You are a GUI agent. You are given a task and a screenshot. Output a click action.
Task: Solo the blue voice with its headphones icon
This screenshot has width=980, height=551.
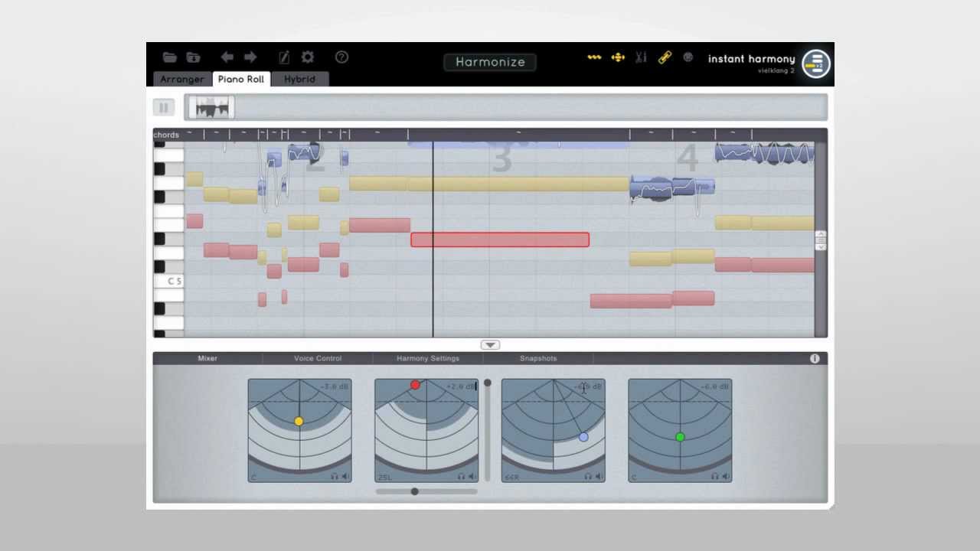pos(589,476)
